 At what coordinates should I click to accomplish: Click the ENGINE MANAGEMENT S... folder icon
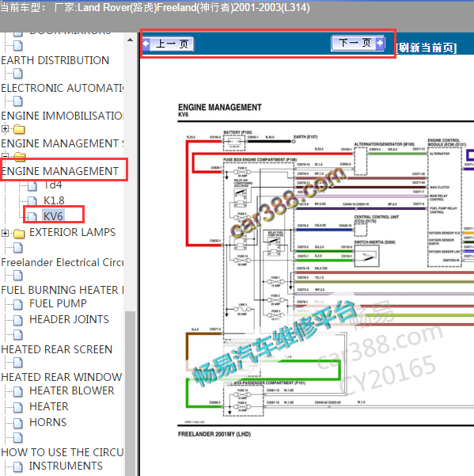point(19,129)
